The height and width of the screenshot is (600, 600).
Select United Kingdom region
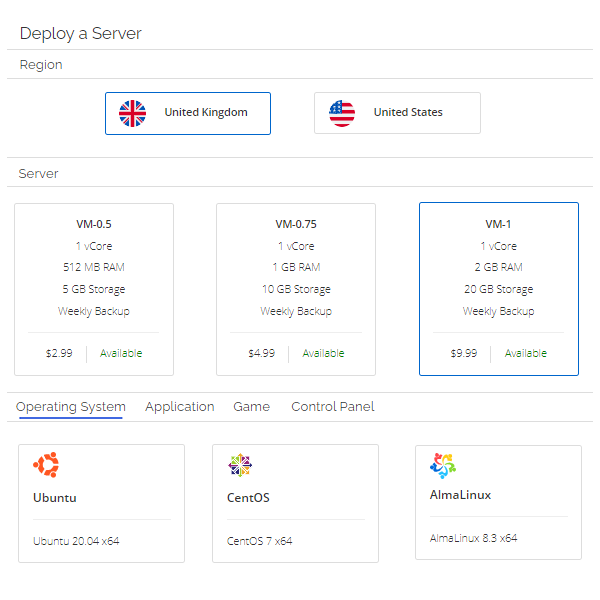click(187, 113)
